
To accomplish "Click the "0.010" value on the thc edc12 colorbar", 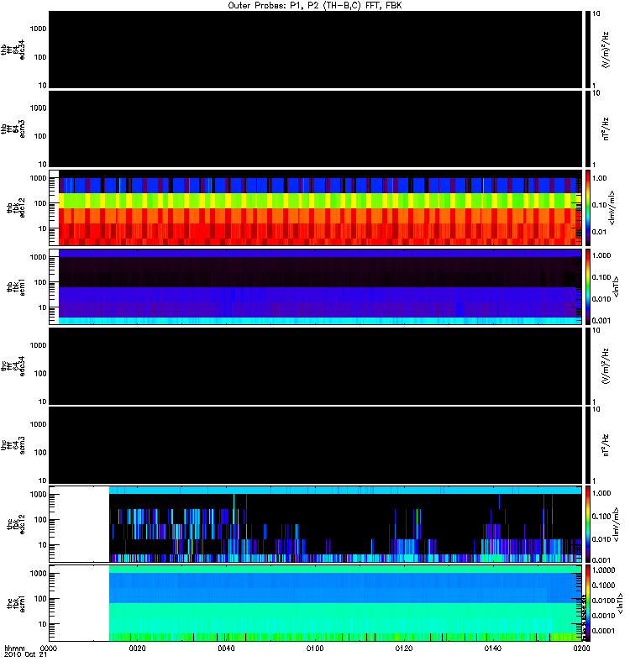I will pos(601,539).
